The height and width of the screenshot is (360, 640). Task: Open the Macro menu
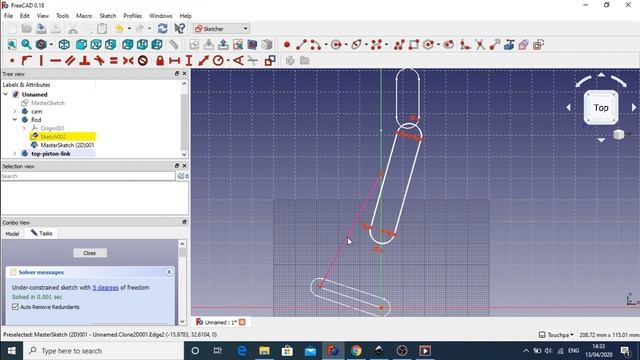pos(84,16)
